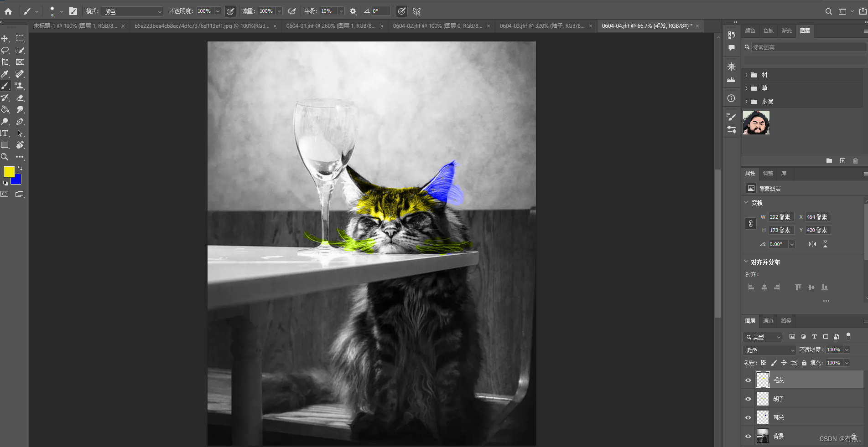Image resolution: width=868 pixels, height=447 pixels.
Task: Open the layer filter 类型 dropdown
Action: (763, 337)
